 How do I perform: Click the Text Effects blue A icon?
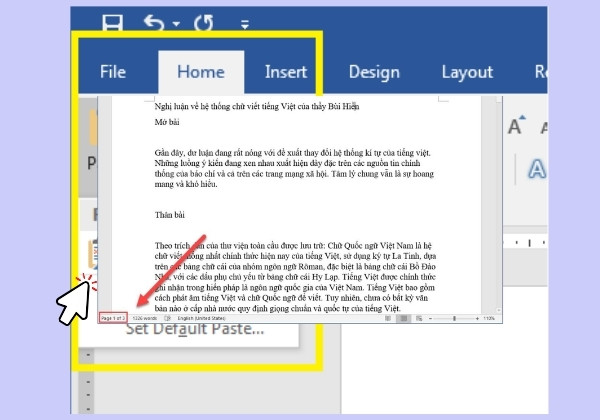(x=537, y=169)
